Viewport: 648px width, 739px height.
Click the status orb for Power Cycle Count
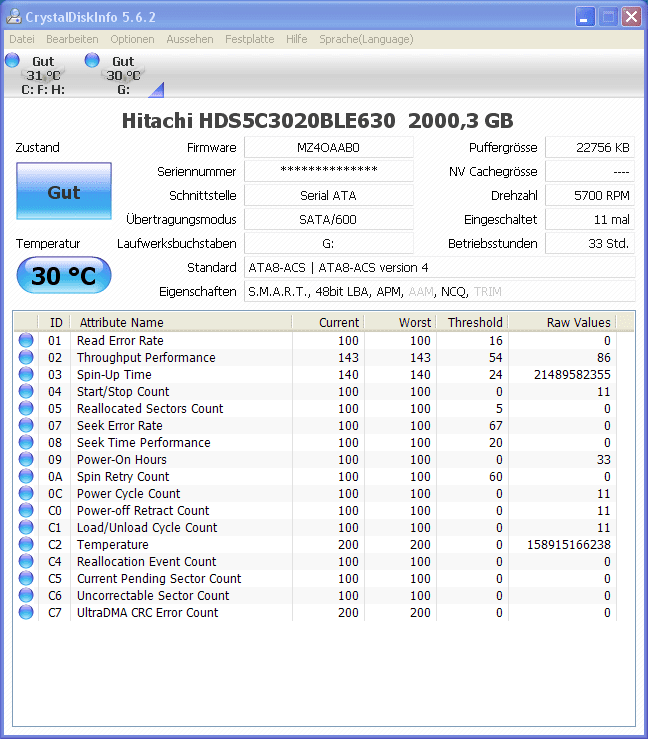26,493
